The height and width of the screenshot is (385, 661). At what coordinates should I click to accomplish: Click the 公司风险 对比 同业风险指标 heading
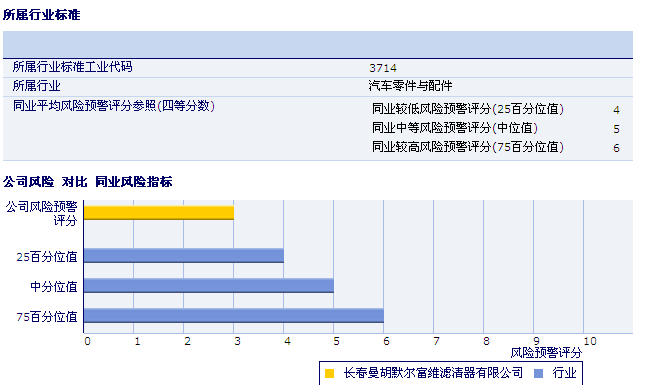[x=88, y=182]
